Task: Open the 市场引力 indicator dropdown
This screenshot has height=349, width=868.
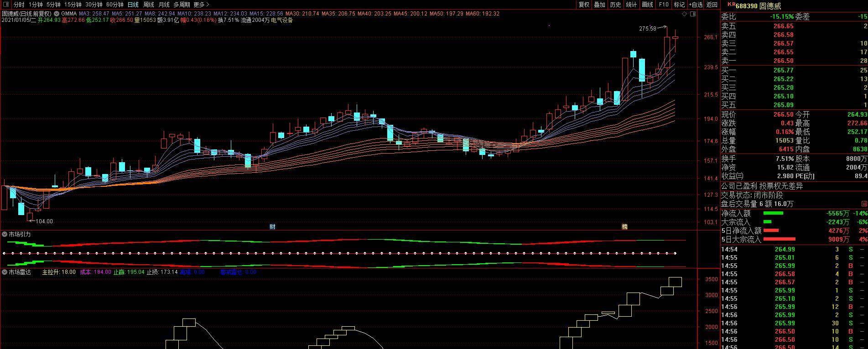Action: [x=5, y=234]
